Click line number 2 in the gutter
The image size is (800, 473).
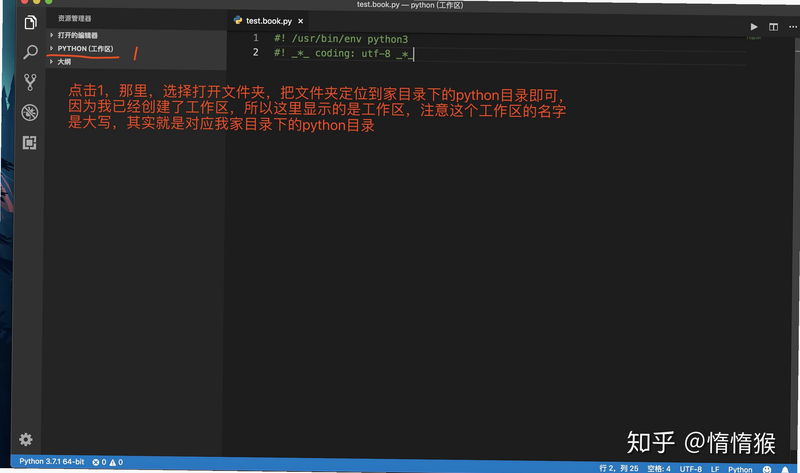256,52
